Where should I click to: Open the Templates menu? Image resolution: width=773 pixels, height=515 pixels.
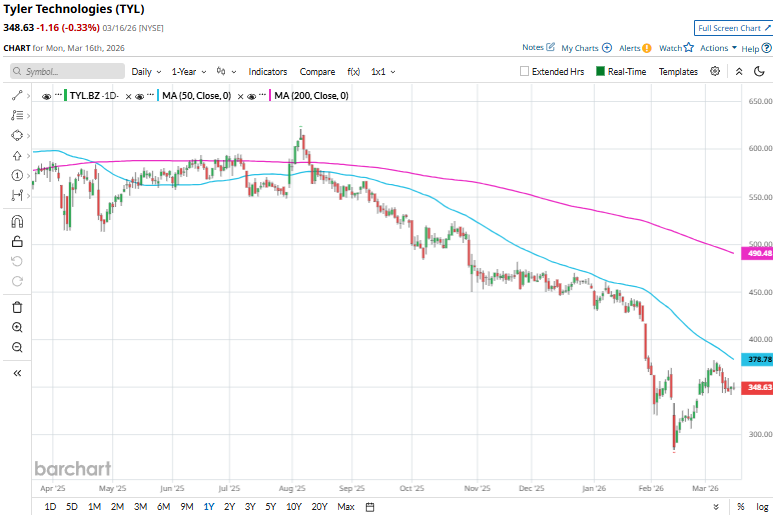pos(678,71)
